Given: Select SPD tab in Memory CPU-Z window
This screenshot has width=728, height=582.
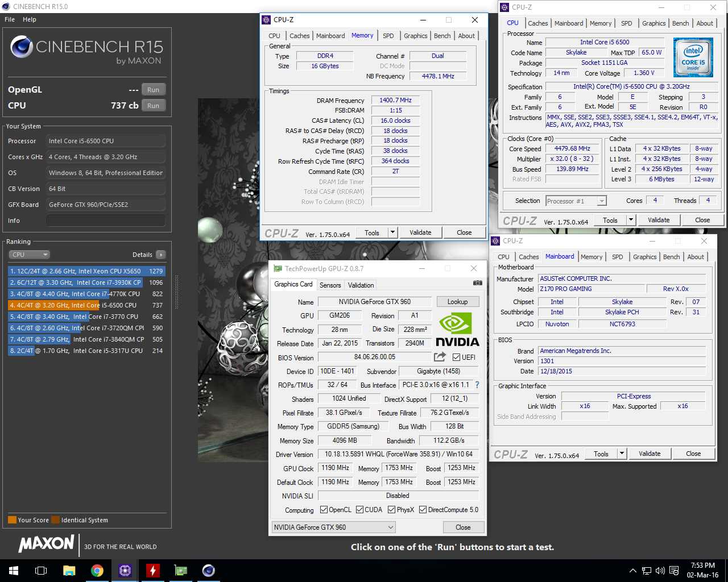Looking at the screenshot, I should [388, 36].
